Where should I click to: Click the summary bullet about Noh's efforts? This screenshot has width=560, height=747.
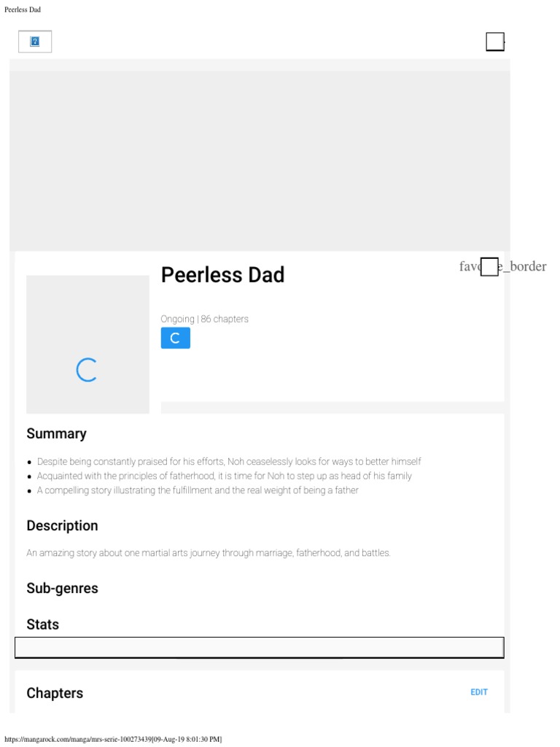click(x=229, y=462)
